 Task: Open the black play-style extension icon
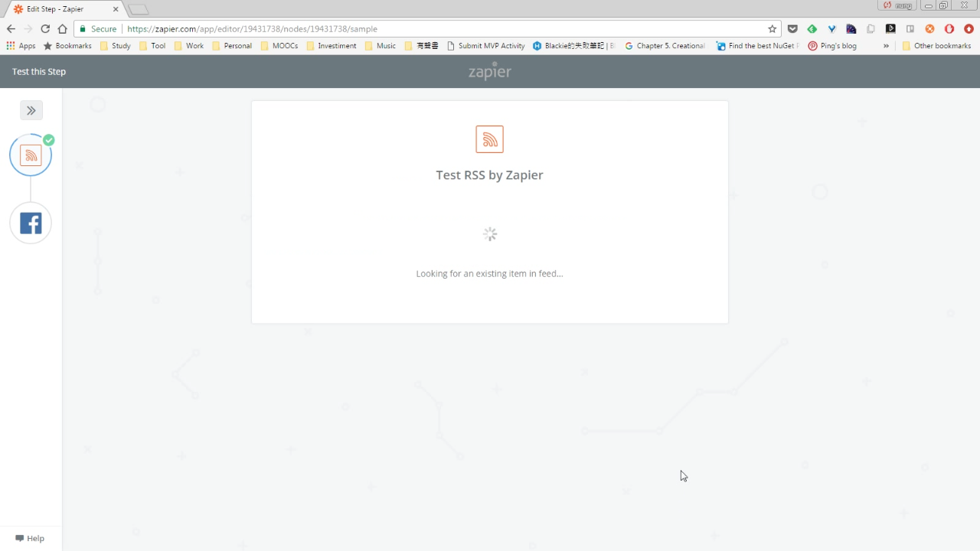click(890, 29)
